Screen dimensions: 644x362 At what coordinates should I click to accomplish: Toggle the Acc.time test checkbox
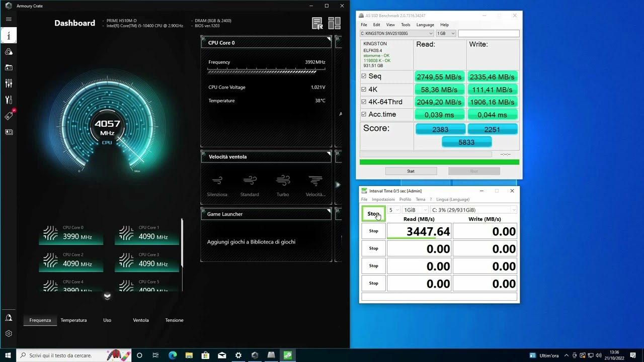[x=364, y=115]
